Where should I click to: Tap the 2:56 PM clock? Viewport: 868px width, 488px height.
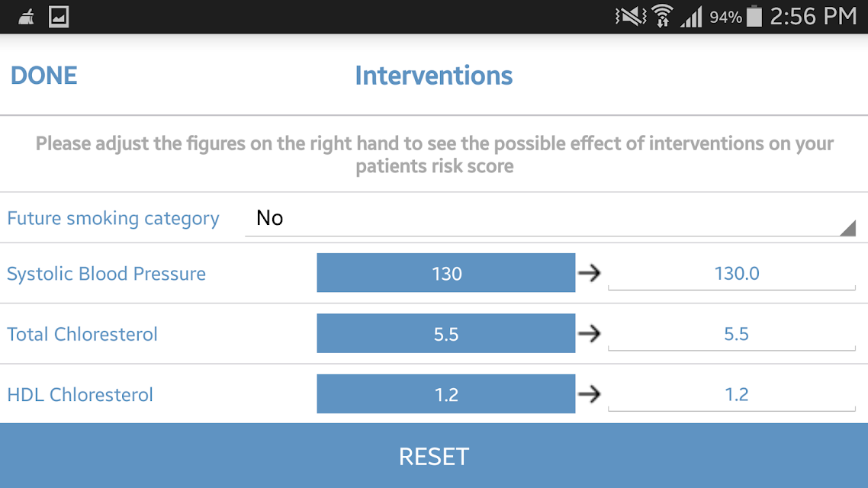(x=813, y=16)
